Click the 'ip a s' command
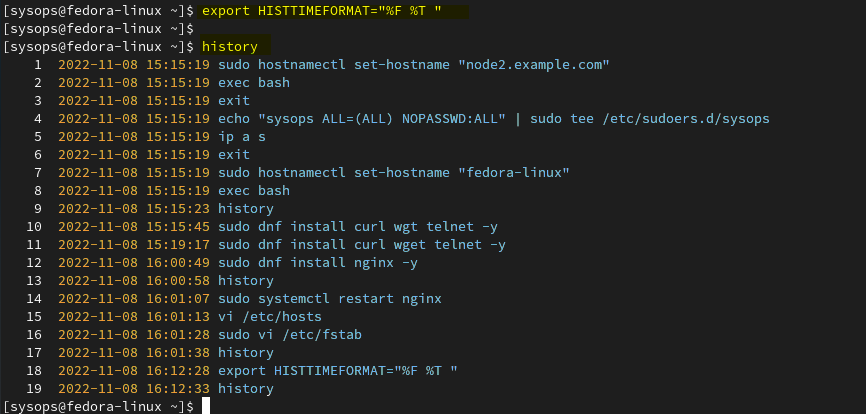The image size is (866, 414). [242, 137]
